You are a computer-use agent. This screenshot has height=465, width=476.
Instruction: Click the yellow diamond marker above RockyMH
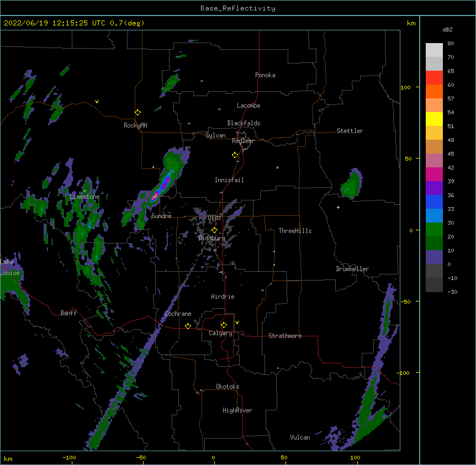point(137,113)
